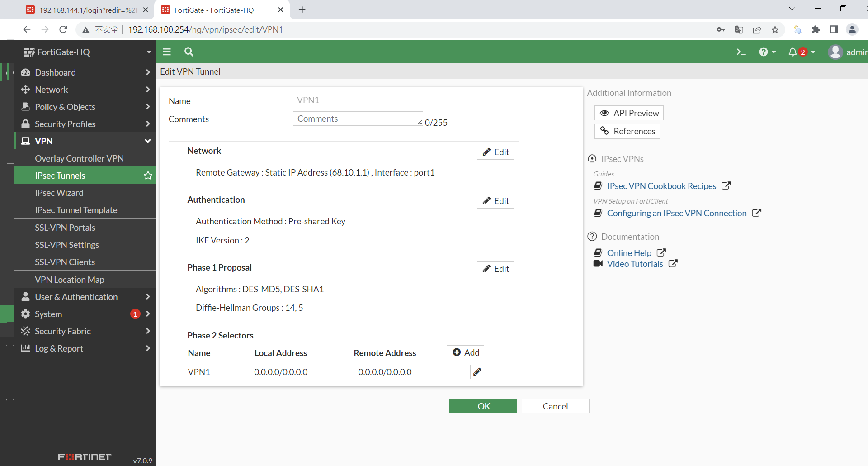
Task: Toggle the hamburger navigation menu icon
Action: 167,52
